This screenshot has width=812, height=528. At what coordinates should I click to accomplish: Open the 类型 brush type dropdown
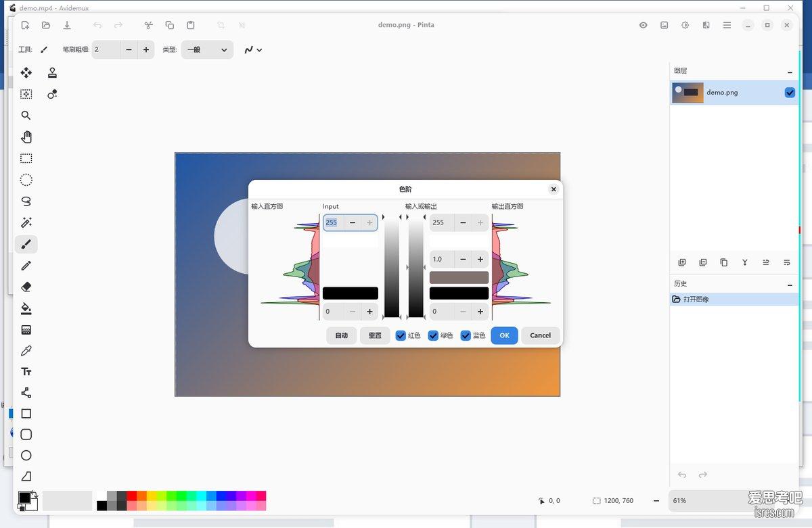click(207, 49)
